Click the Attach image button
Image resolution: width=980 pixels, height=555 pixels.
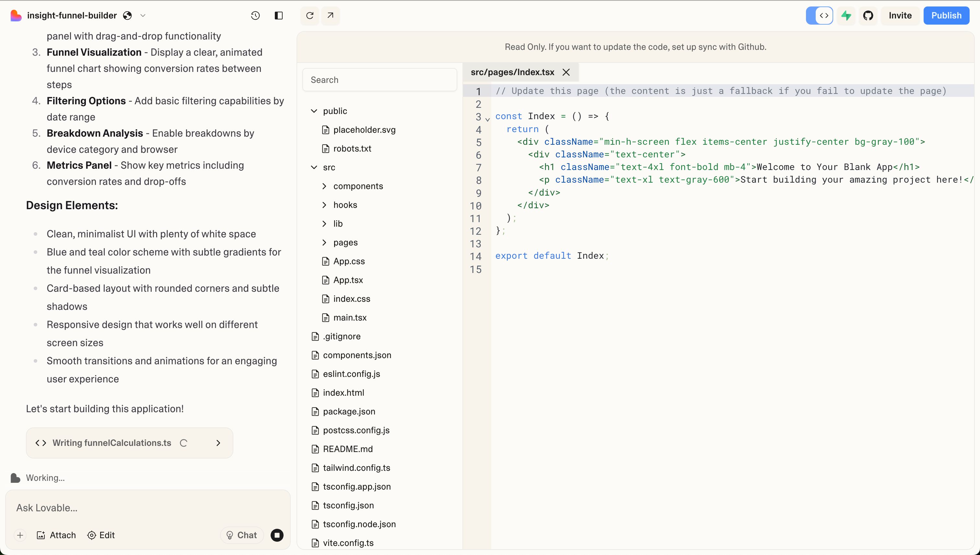click(x=56, y=535)
